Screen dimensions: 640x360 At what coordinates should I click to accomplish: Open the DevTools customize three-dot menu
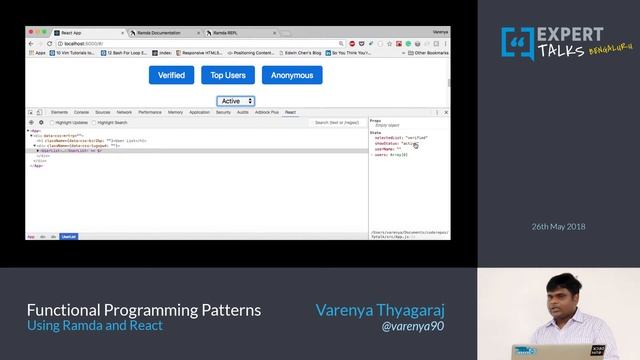coord(437,112)
